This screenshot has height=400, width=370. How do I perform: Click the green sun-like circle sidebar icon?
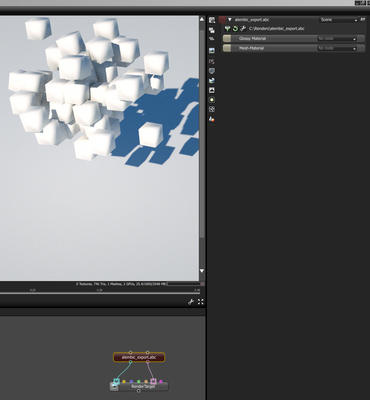point(212,100)
